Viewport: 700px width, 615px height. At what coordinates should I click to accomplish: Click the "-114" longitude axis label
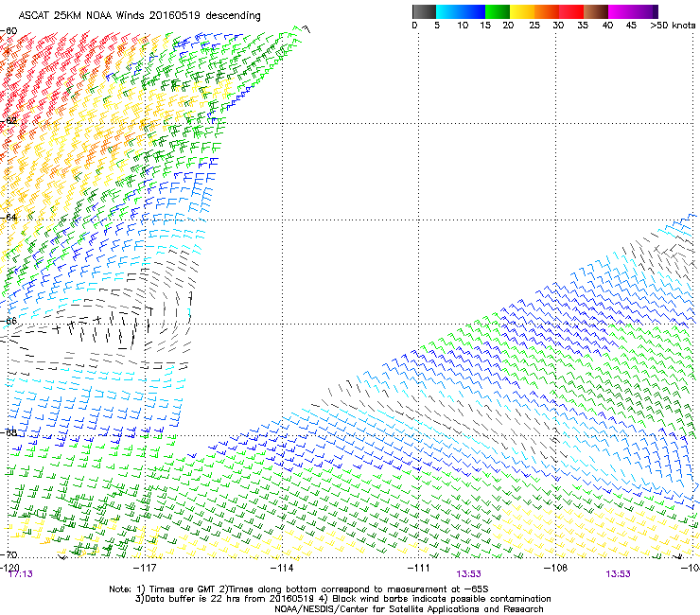pyautogui.click(x=282, y=568)
